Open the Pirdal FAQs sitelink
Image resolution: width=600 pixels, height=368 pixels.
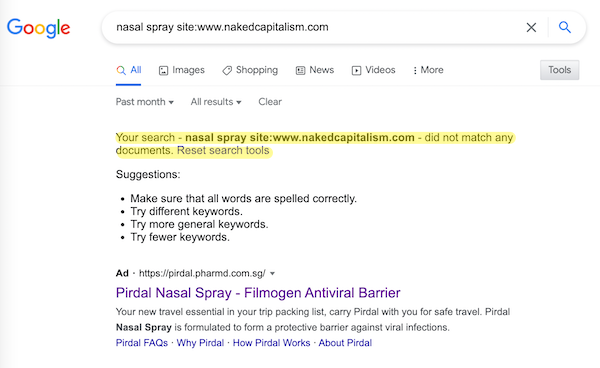[142, 343]
